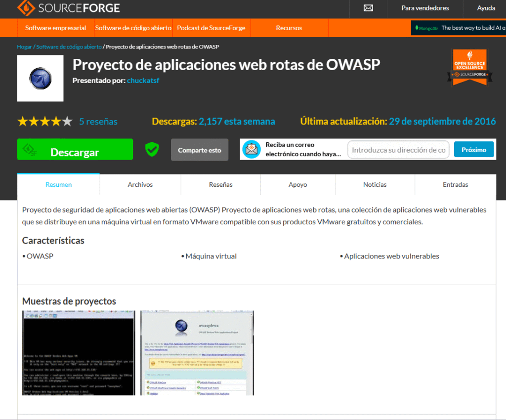This screenshot has height=420, width=506.
Task: Click the email address input field
Action: [x=398, y=150]
